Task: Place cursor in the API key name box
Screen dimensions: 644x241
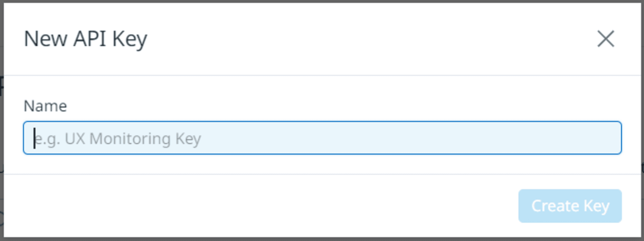Action: click(x=322, y=138)
